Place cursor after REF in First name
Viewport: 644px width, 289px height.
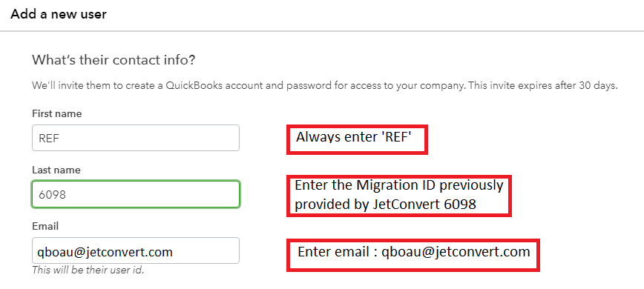click(61, 138)
